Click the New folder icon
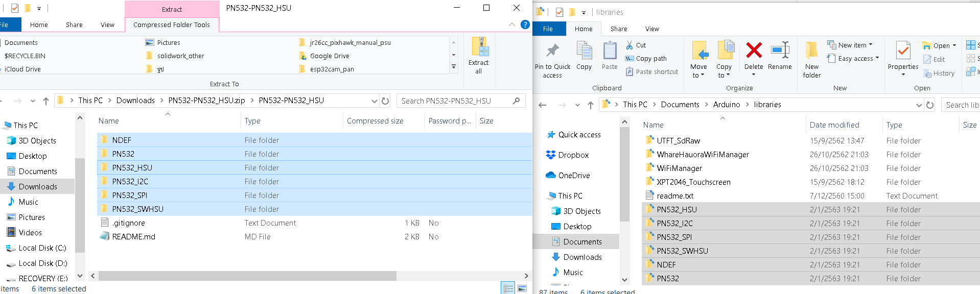 click(x=811, y=51)
